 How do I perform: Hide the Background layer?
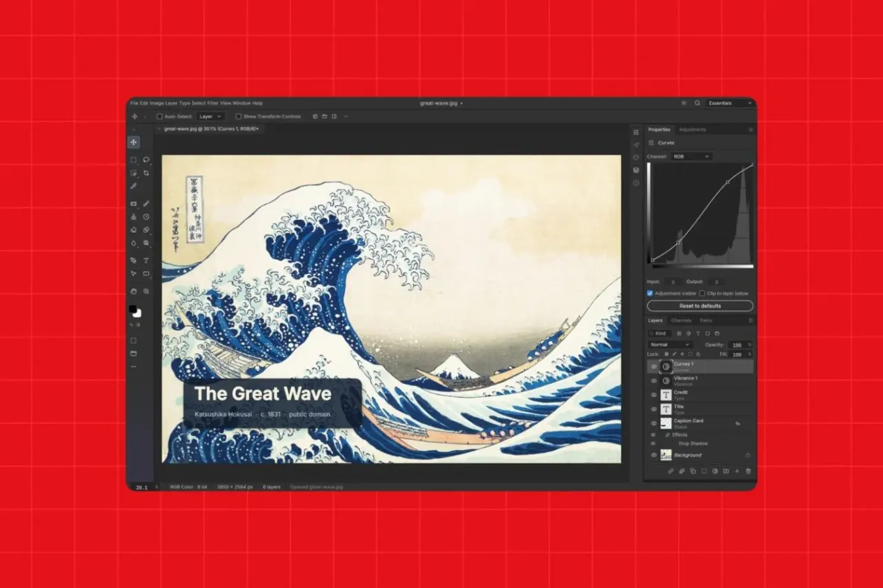pos(654,455)
